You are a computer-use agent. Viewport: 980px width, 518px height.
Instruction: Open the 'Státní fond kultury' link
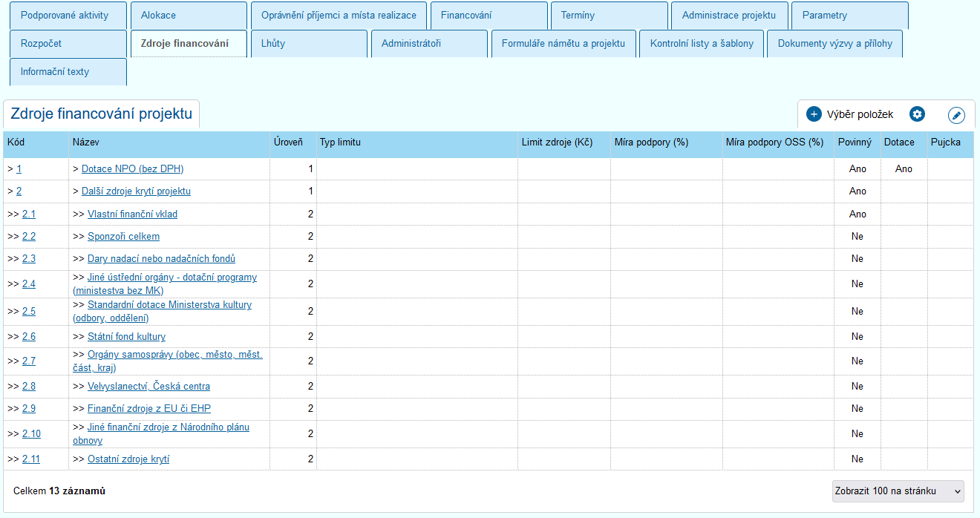(126, 337)
